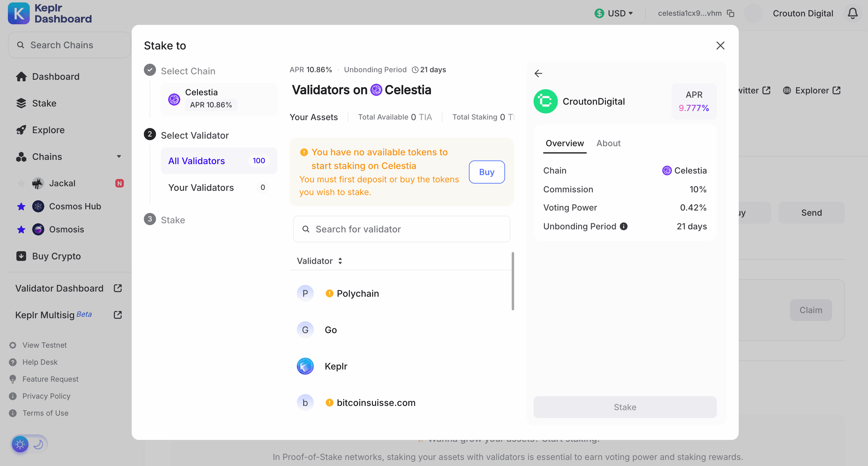Open the Explore section
The width and height of the screenshot is (868, 466).
click(40, 130)
